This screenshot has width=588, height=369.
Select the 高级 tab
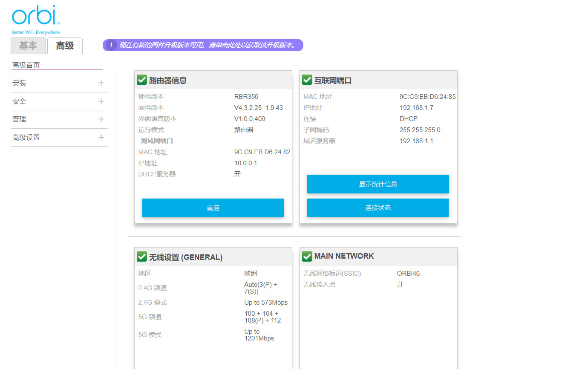[65, 46]
